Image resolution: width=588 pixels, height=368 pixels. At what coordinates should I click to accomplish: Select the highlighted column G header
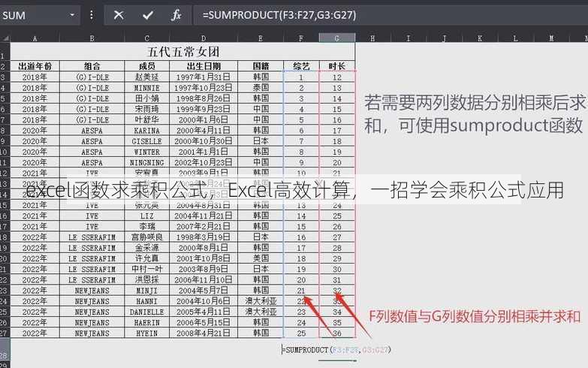[336, 38]
